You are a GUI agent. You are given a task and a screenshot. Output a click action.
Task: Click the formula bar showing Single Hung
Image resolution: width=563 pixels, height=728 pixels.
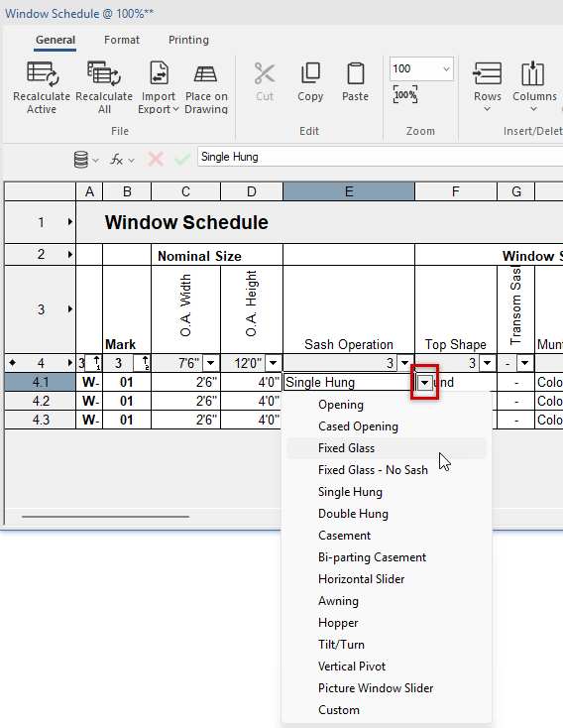380,157
